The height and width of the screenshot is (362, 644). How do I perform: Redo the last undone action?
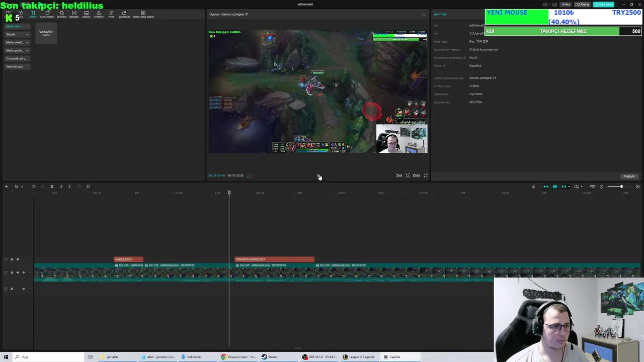43,187
